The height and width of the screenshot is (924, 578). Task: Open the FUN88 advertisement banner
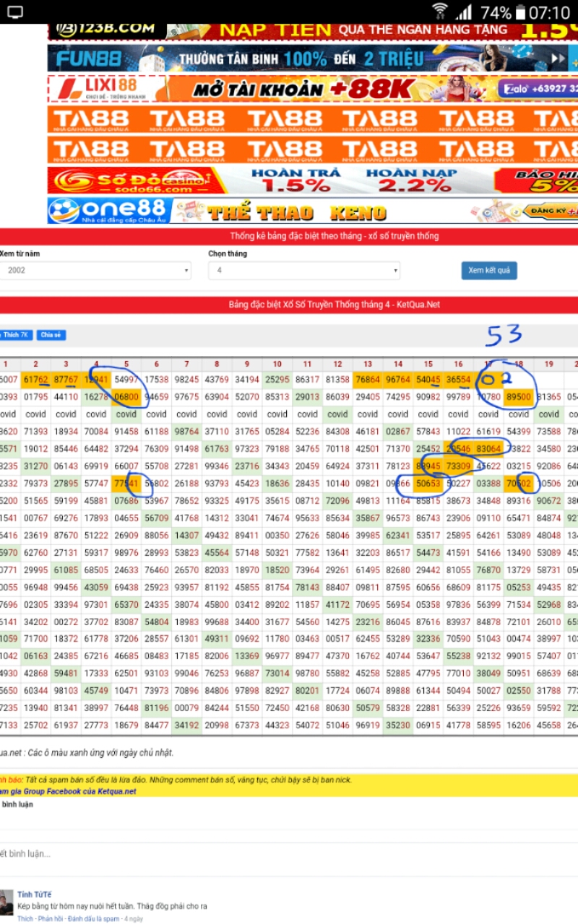312,58
